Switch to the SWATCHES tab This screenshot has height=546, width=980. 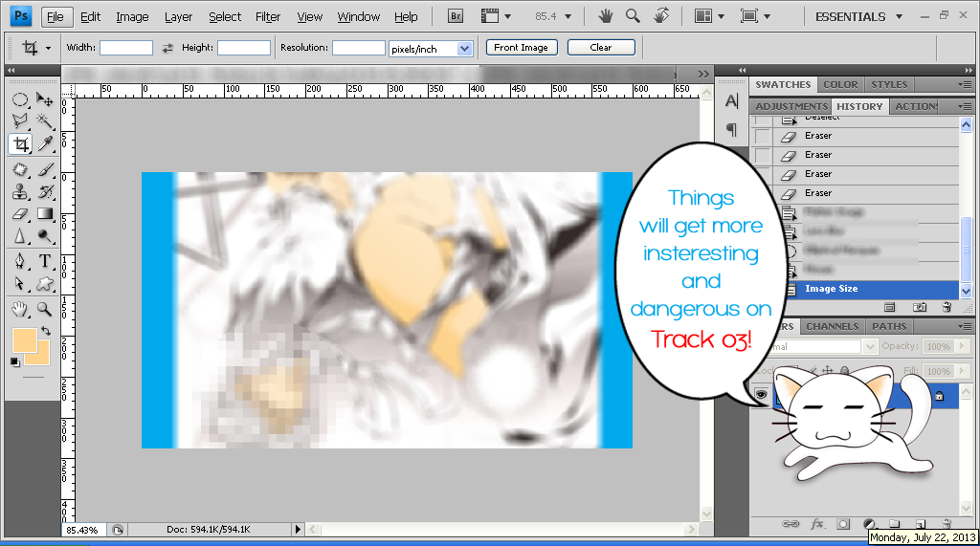click(x=783, y=84)
